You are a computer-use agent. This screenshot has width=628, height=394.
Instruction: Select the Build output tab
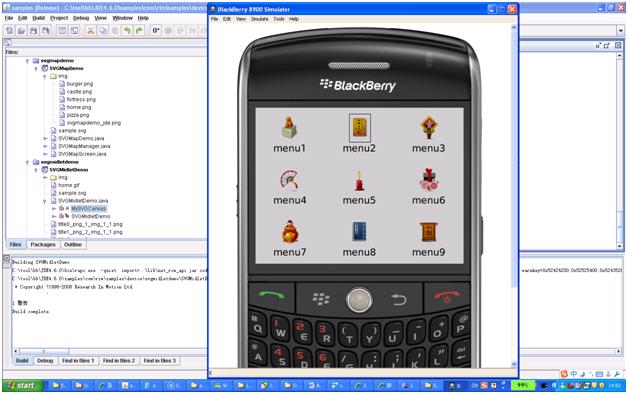(22, 361)
